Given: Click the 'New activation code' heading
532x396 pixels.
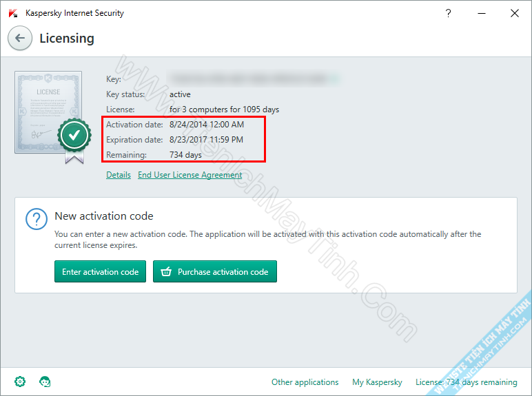Looking at the screenshot, I should point(104,216).
